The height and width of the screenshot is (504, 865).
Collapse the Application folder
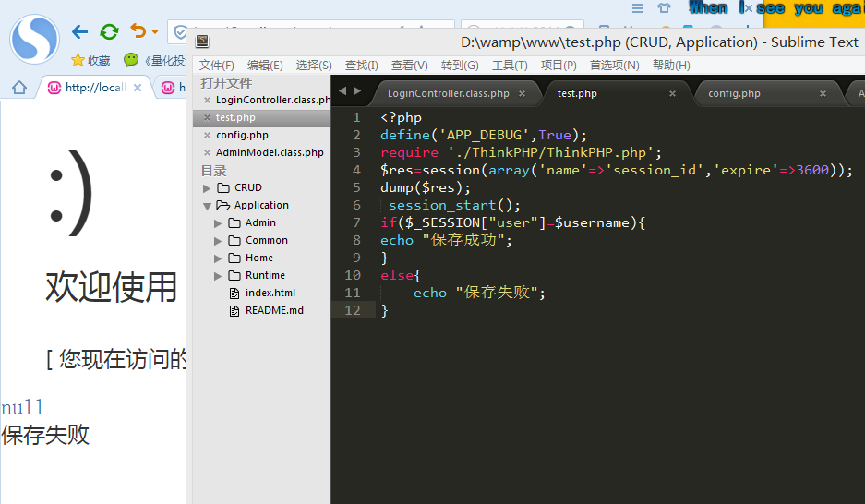(207, 206)
